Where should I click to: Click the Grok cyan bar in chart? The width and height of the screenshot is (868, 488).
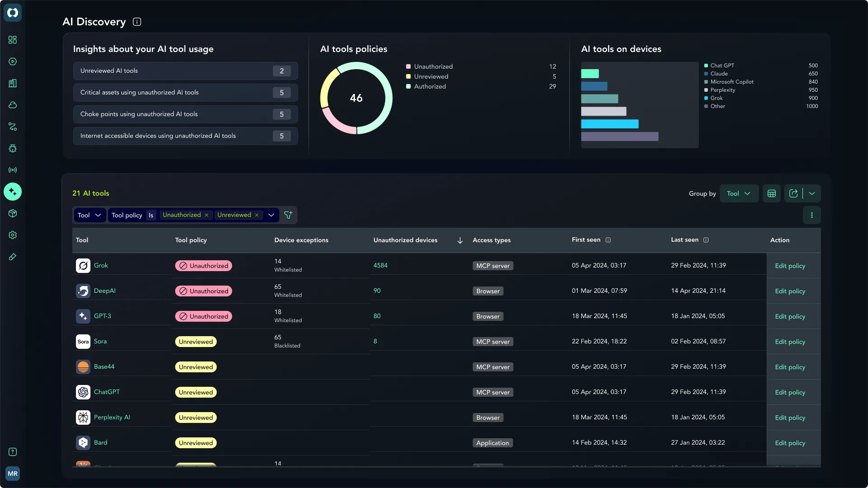[x=610, y=124]
